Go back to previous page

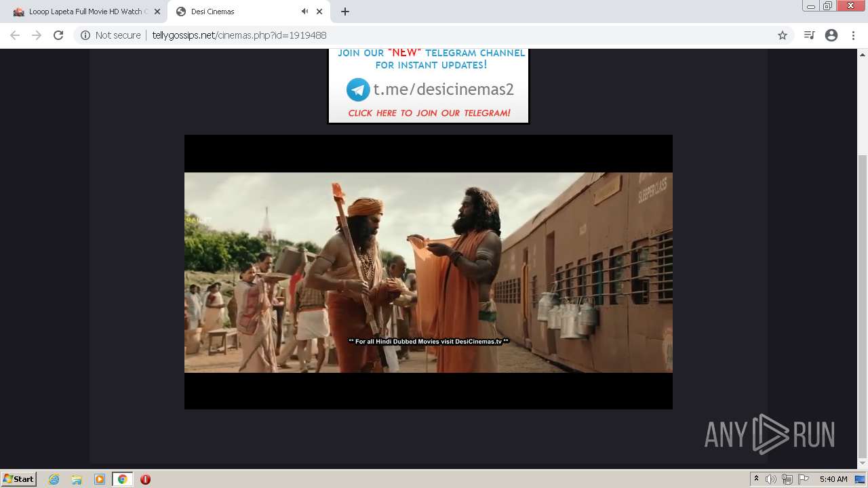coord(15,35)
